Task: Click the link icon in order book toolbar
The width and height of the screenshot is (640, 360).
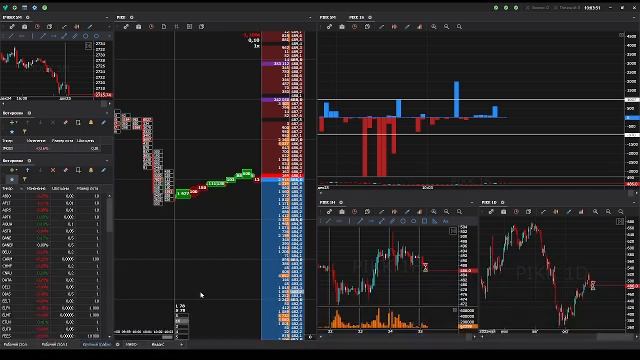Action: click(126, 27)
